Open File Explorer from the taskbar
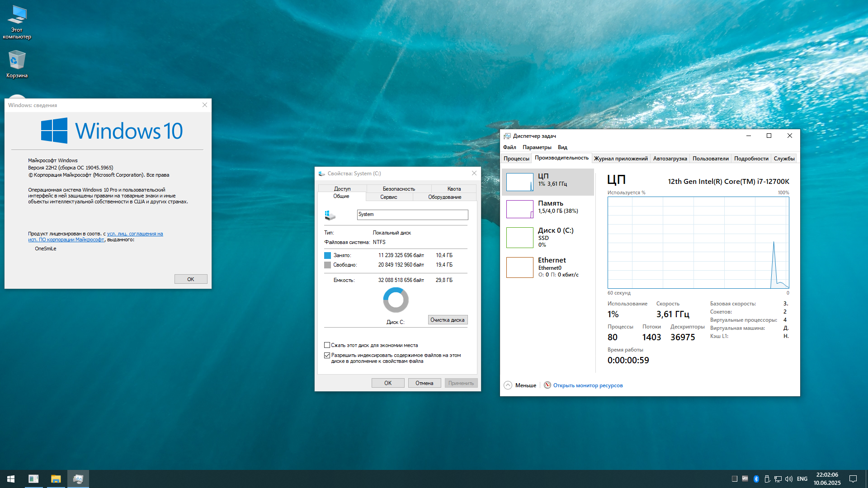The image size is (868, 488). [x=56, y=479]
